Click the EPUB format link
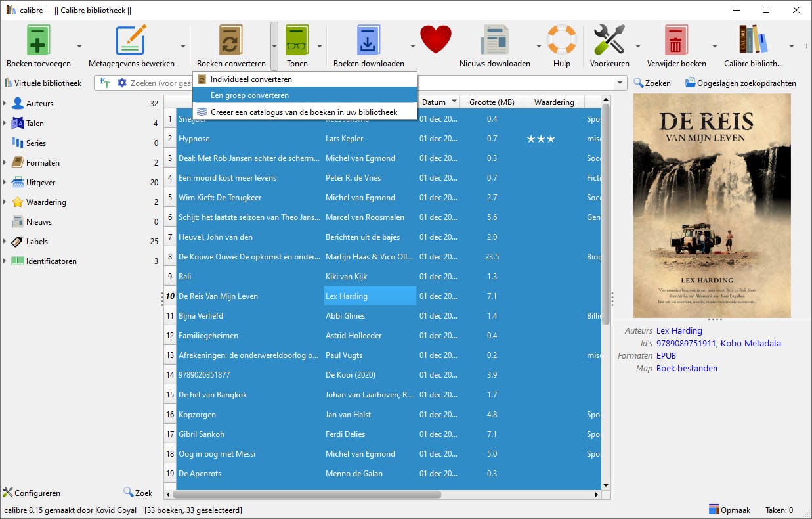 pos(666,356)
